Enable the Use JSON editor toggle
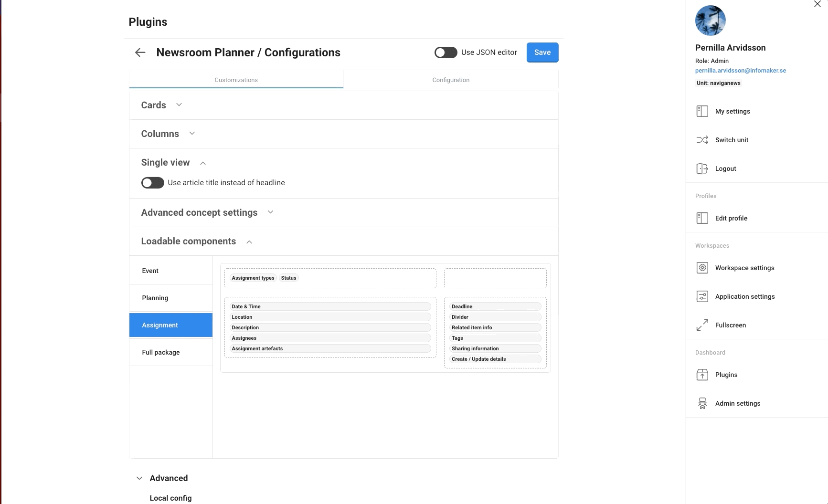The height and width of the screenshot is (504, 828). 446,52
